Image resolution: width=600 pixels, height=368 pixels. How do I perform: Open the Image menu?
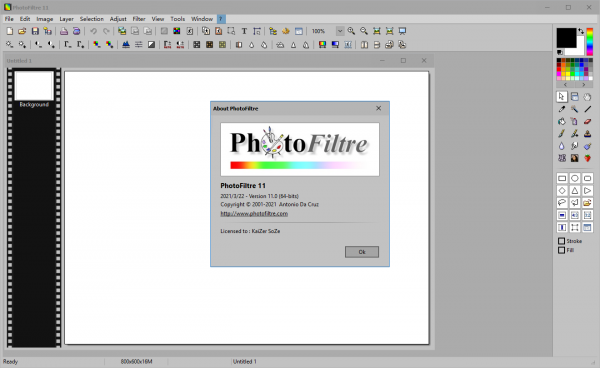[x=45, y=19]
